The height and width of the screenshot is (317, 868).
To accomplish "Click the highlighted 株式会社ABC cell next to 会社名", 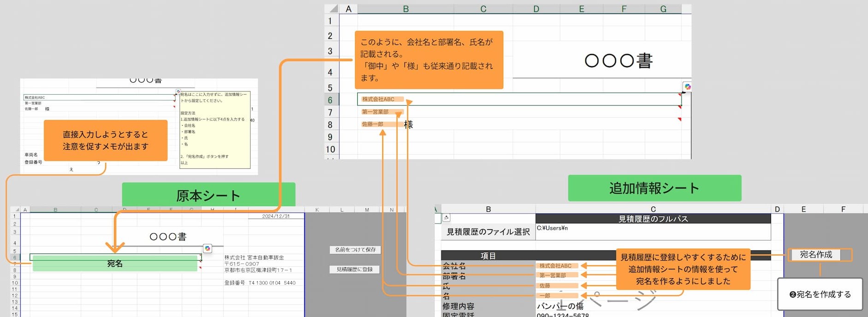I will click(556, 266).
